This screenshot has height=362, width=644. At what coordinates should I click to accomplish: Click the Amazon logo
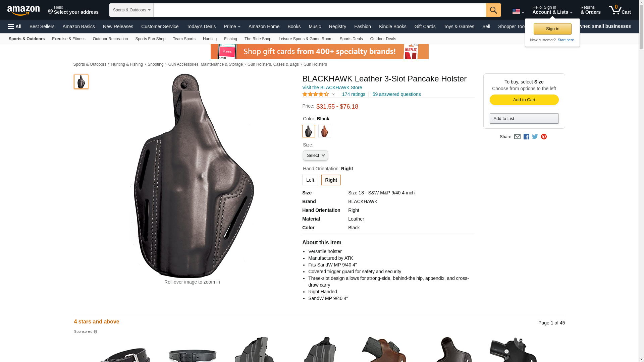click(x=23, y=10)
